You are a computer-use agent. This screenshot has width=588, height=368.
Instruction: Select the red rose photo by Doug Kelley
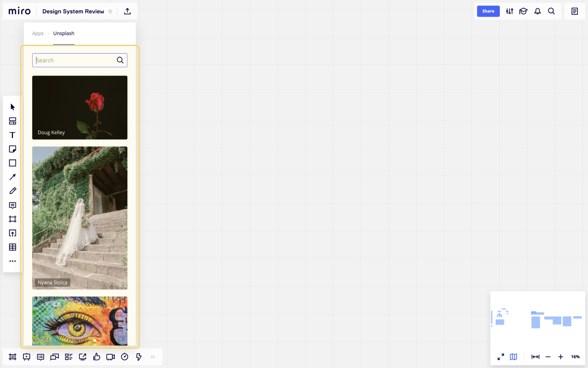tap(80, 108)
